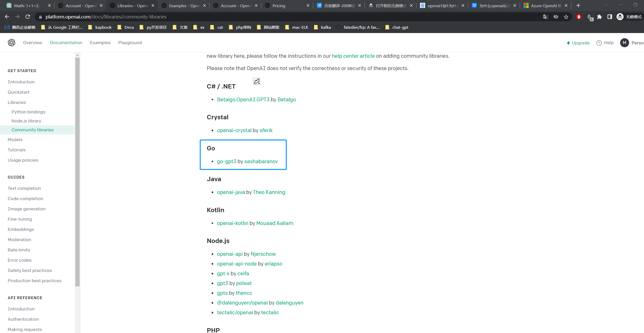The width and height of the screenshot is (644, 333).
Task: Click the crossed-eye tracking protection icon
Action: tap(556, 17)
